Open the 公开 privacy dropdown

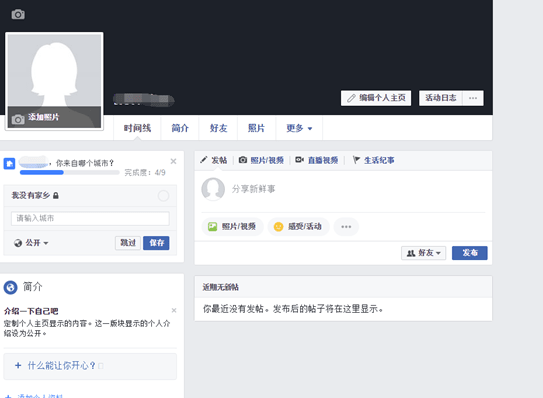(x=31, y=243)
